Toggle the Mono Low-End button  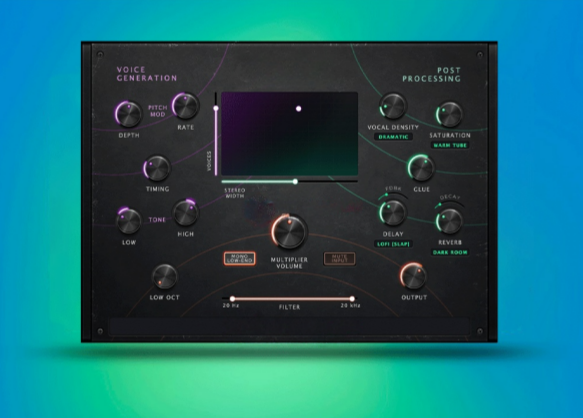pyautogui.click(x=239, y=258)
